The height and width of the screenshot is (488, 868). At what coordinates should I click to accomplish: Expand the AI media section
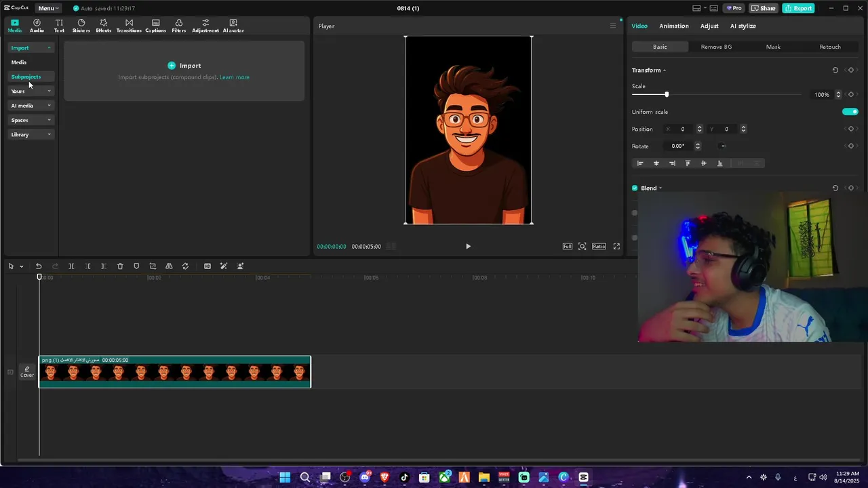31,106
